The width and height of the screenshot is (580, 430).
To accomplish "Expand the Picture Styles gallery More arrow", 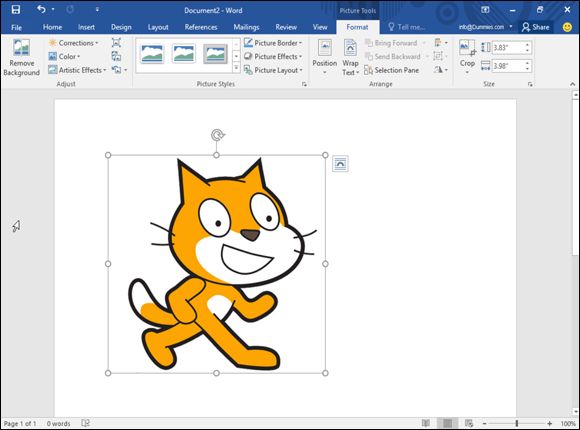I will 236,68.
